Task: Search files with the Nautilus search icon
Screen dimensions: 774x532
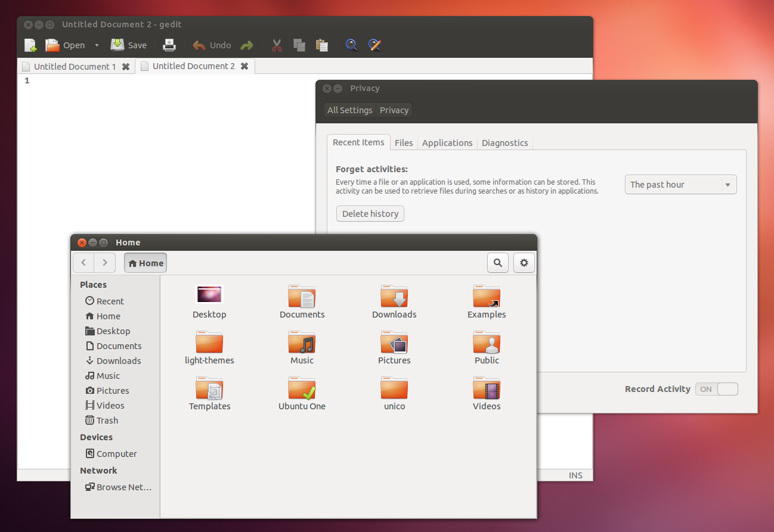Action: pos(498,263)
